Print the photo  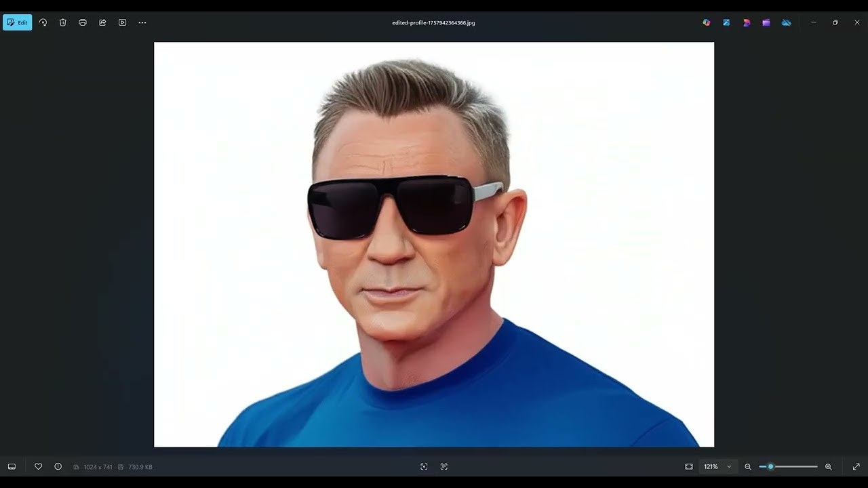tap(82, 22)
